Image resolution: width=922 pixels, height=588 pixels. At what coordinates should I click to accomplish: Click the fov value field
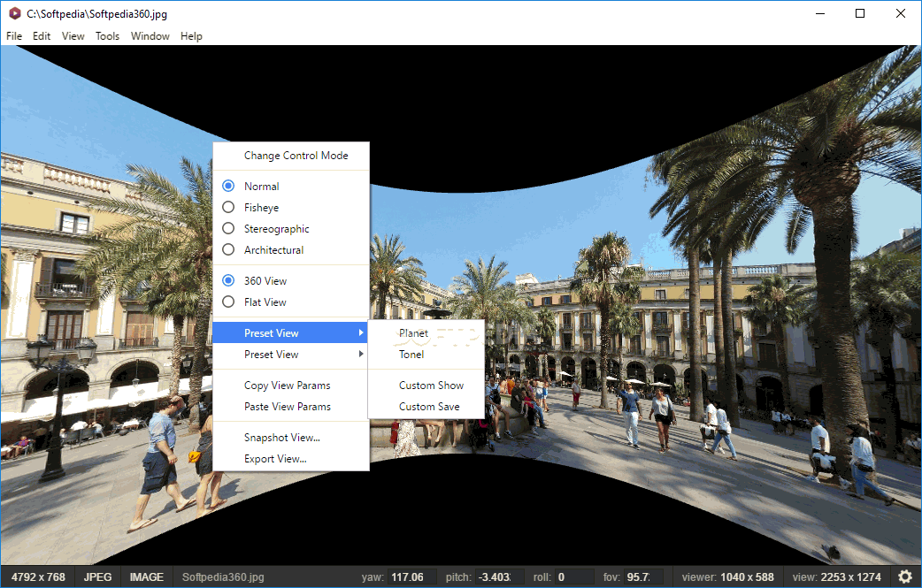(643, 577)
